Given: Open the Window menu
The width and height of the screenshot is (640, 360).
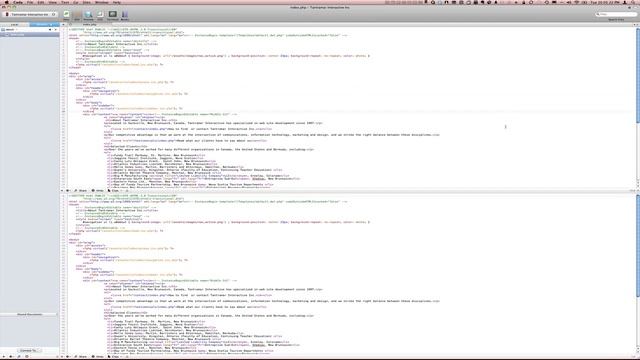Looking at the screenshot, I should click(x=102, y=2).
